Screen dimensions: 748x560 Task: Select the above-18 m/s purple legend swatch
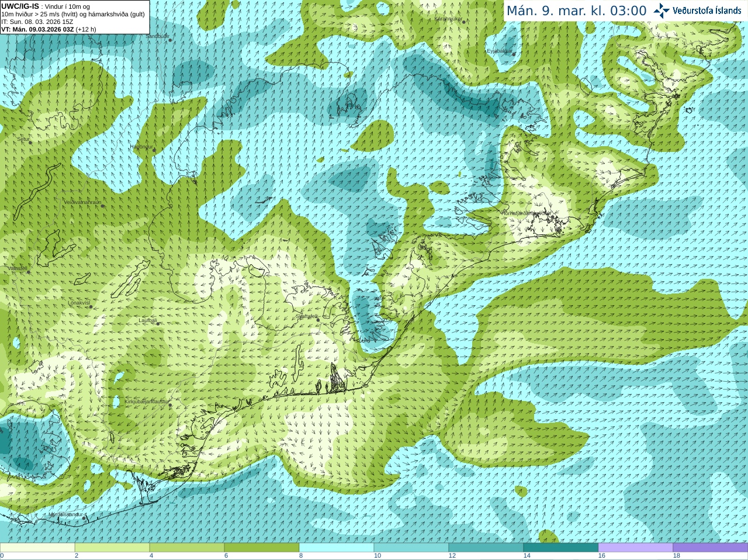tap(711, 548)
